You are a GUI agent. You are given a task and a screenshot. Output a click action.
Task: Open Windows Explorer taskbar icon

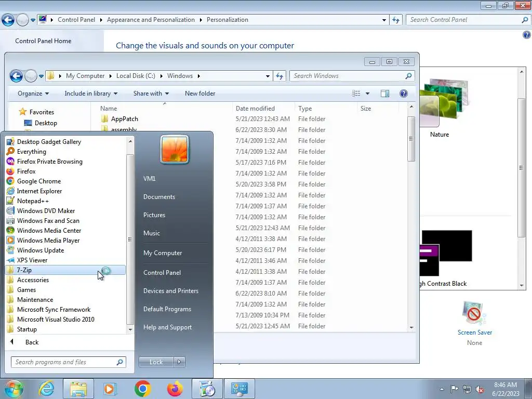[78, 389]
